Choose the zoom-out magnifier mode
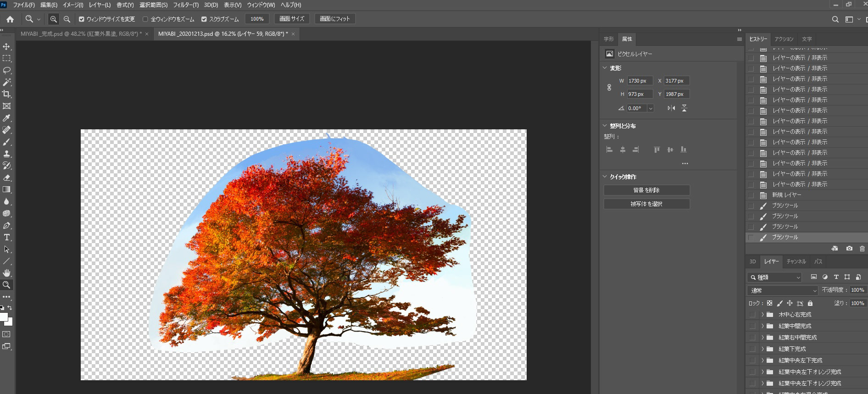This screenshot has height=394, width=868. point(67,19)
